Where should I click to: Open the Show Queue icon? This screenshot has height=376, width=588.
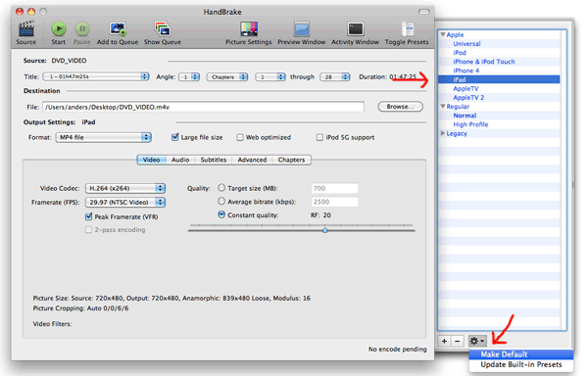click(163, 28)
